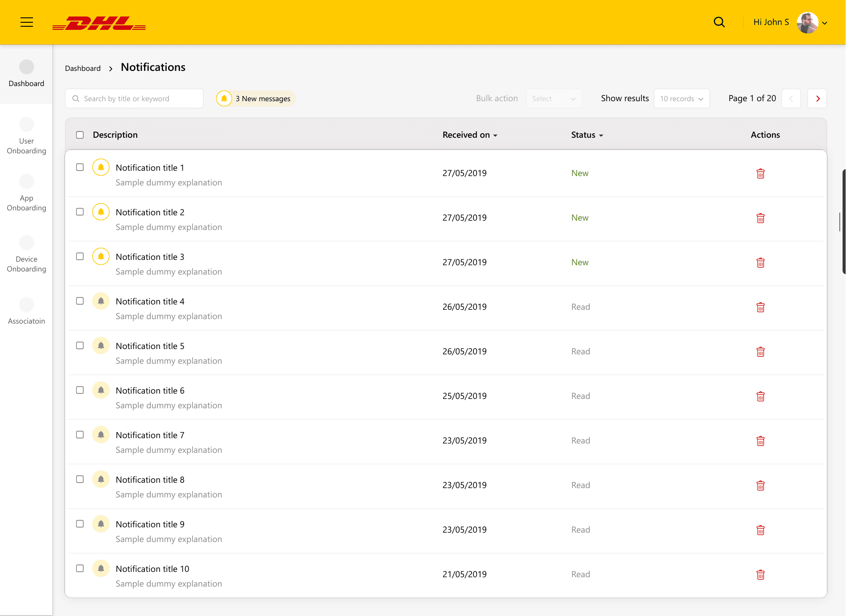The height and width of the screenshot is (616, 846).
Task: Open the 10 records results dropdown
Action: coord(682,99)
